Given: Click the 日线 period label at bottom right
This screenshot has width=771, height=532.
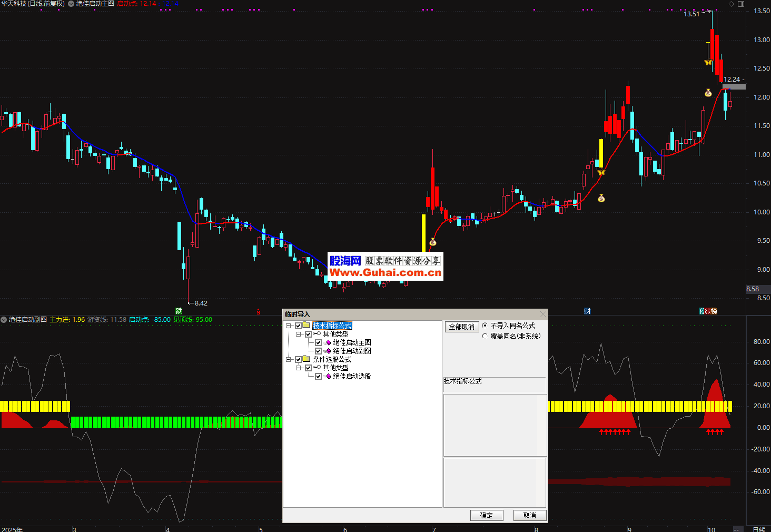Looking at the screenshot, I should click(759, 529).
